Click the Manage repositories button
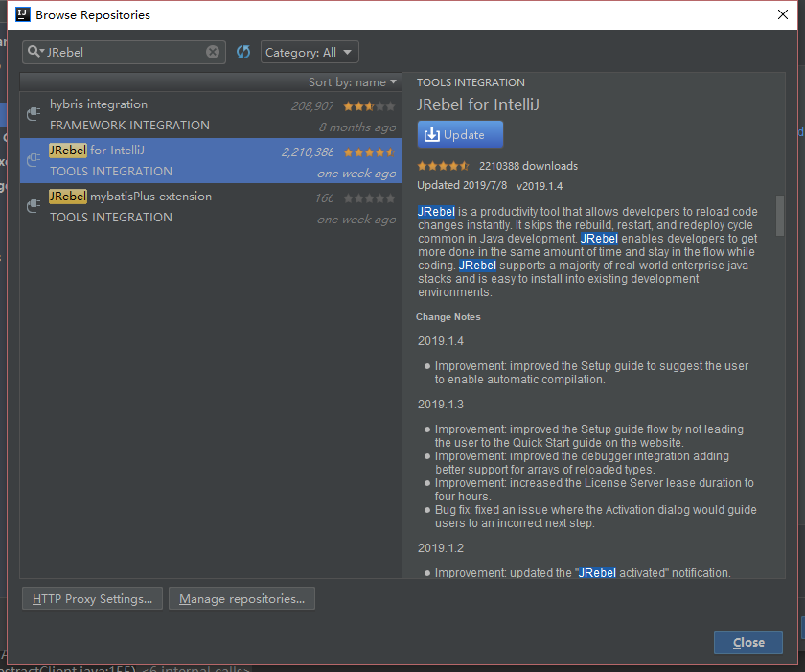Screen dimensions: 805x672 tap(241, 599)
